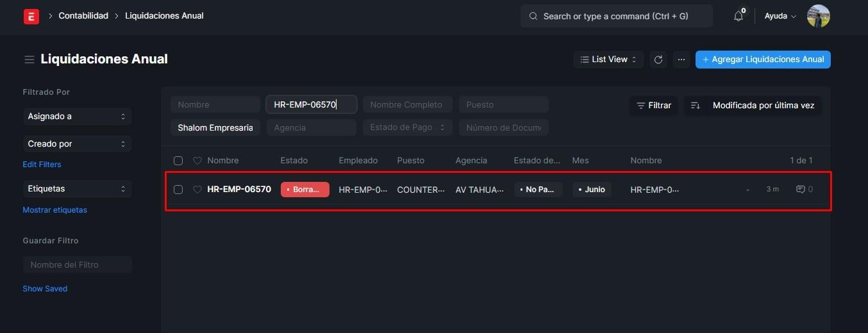Click the red ERPNext home logo
The width and height of the screenshot is (868, 333).
(31, 16)
